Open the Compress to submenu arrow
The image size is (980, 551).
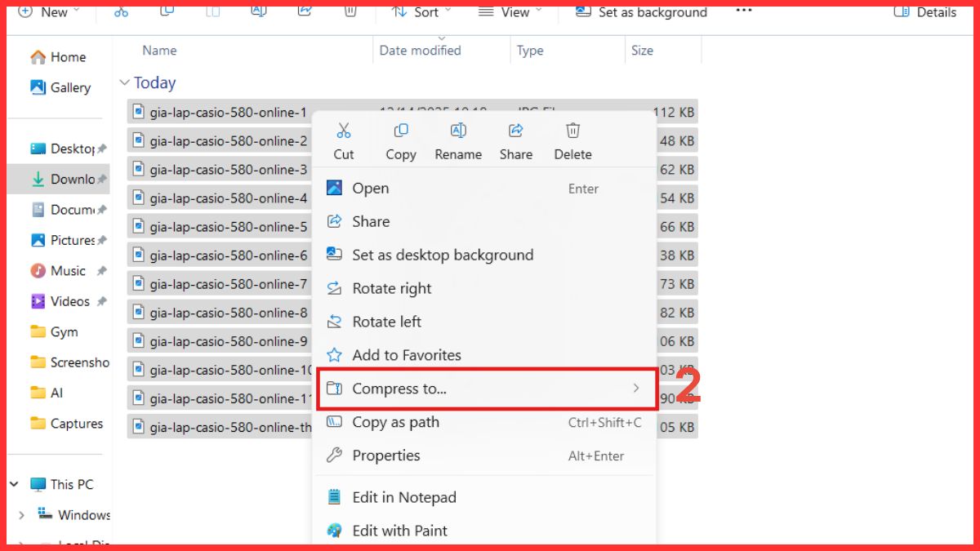(x=637, y=389)
